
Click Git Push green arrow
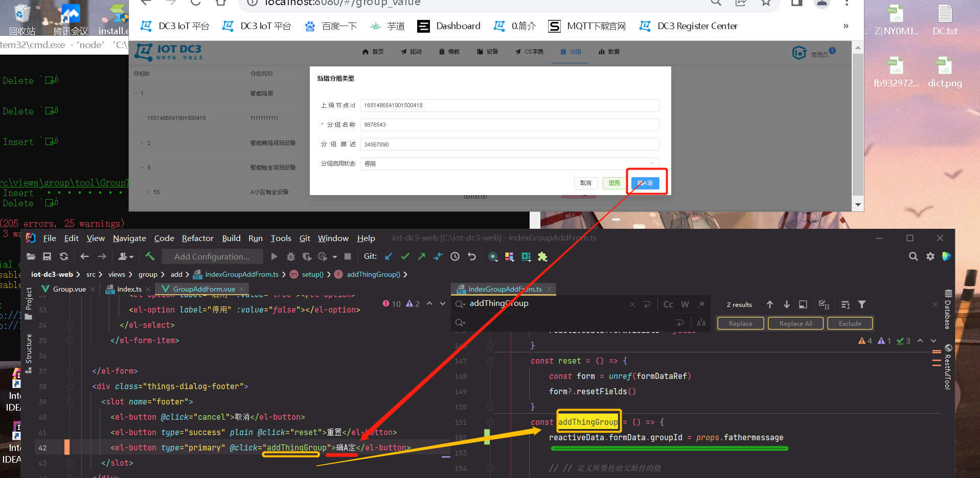[422, 256]
